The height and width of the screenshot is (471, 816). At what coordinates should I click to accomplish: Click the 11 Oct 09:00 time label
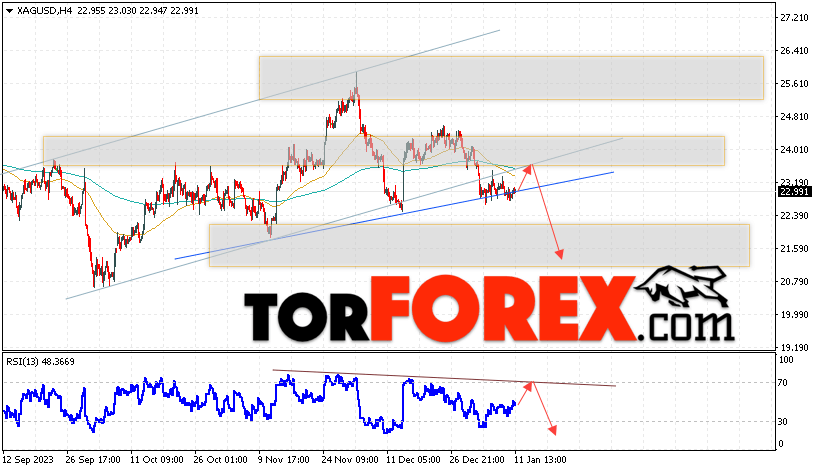click(x=157, y=460)
